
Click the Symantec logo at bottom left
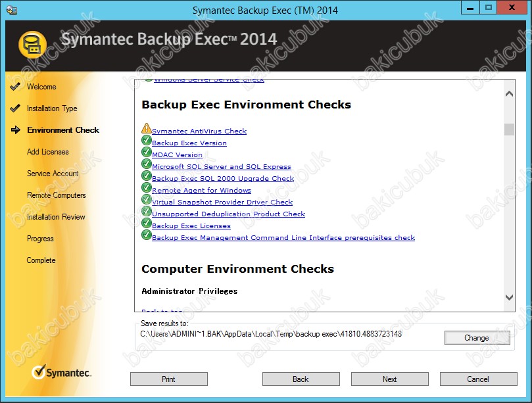[61, 372]
